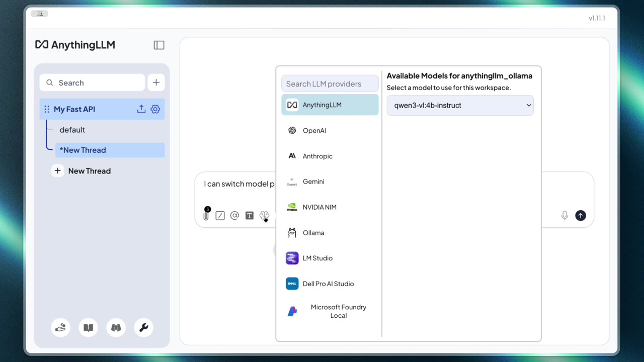Toggle the sidebar collapse icon
Viewport: 644px width, 362px height.
pos(159,45)
